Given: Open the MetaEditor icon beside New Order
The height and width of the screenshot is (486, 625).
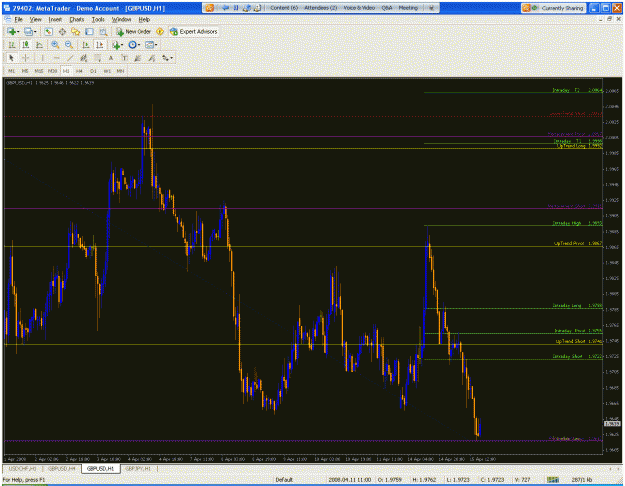Looking at the screenshot, I should [160, 31].
